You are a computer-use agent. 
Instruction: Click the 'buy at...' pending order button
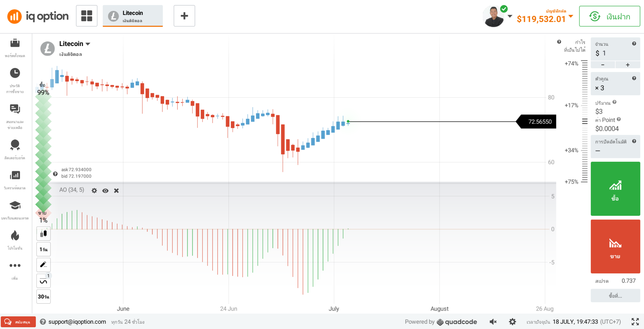coord(615,295)
